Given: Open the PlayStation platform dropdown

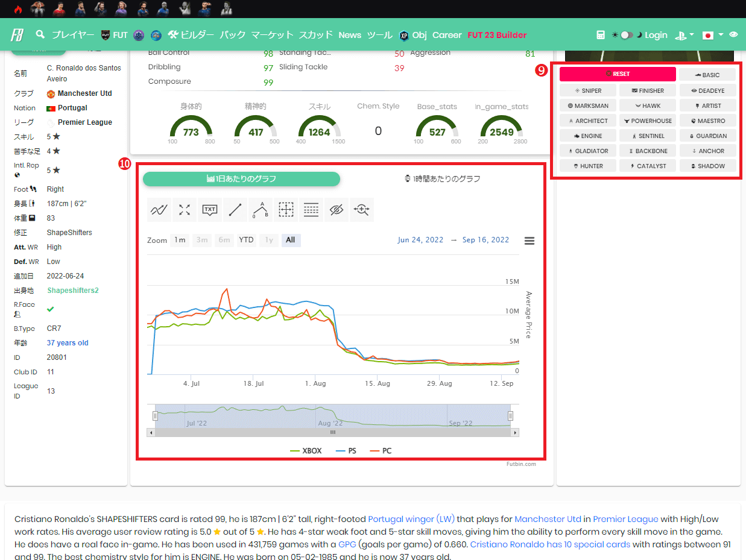Looking at the screenshot, I should click(x=684, y=35).
